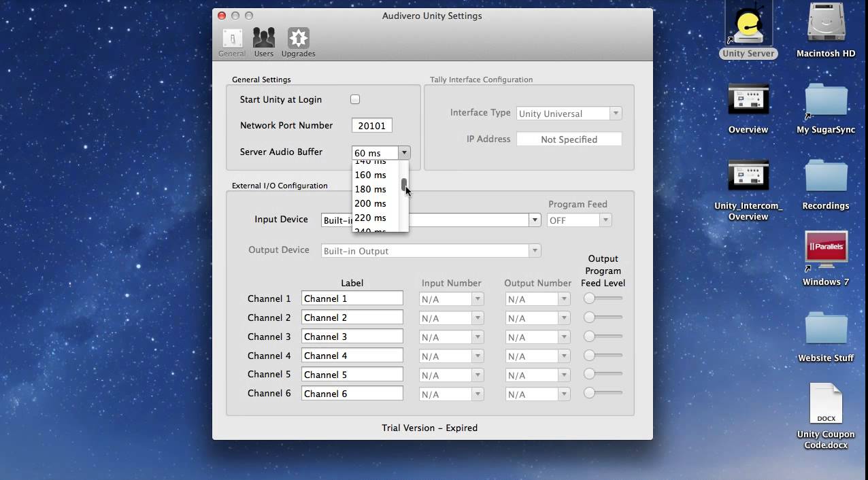Open Channel 6 Output Number dropdown
The height and width of the screenshot is (480, 868).
pos(537,394)
